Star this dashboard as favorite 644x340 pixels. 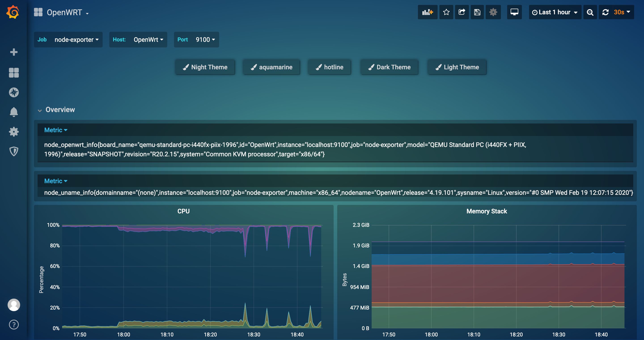(x=446, y=12)
